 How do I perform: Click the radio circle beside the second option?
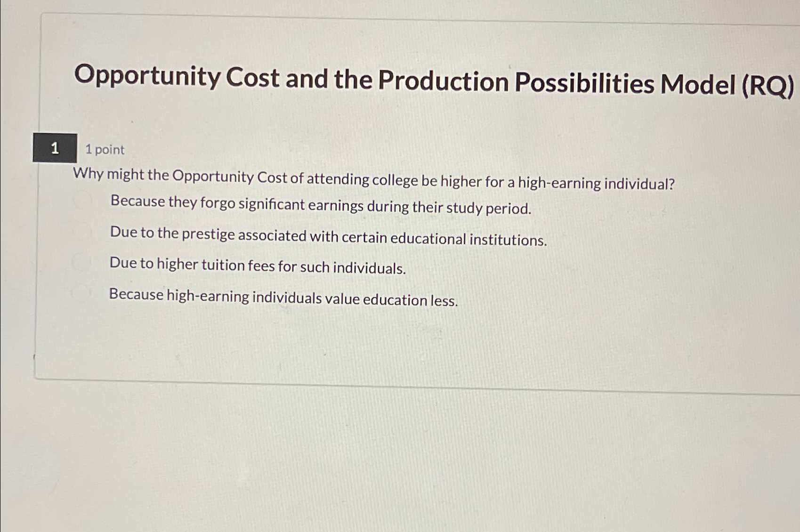click(82, 231)
